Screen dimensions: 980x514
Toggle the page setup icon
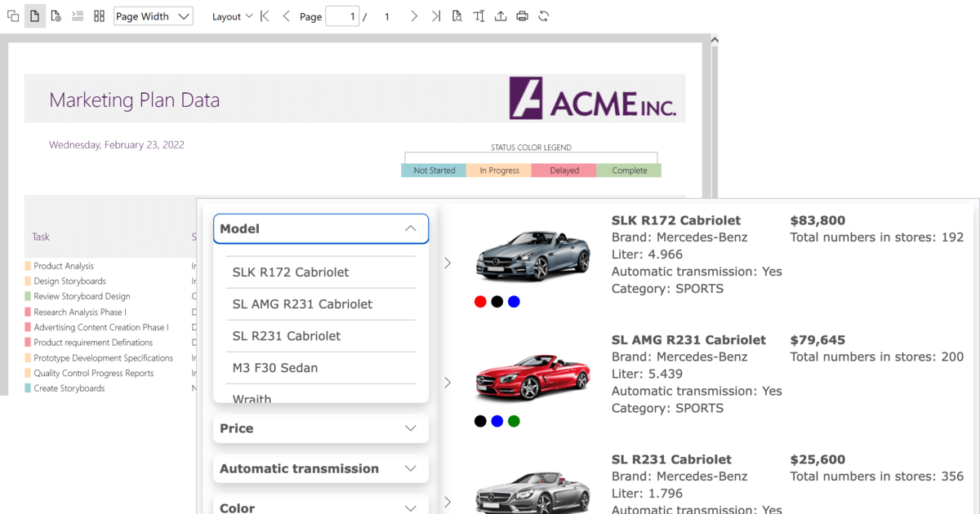tap(56, 16)
